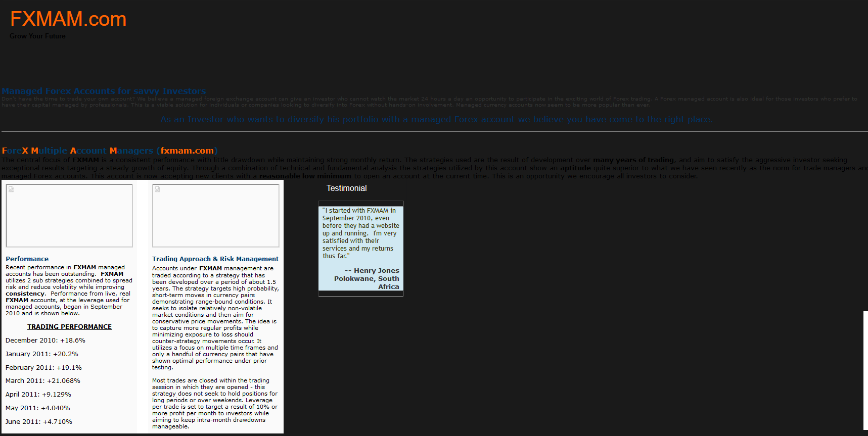Click the broken image icon above Performance
This screenshot has width=868, height=436.
(11, 189)
